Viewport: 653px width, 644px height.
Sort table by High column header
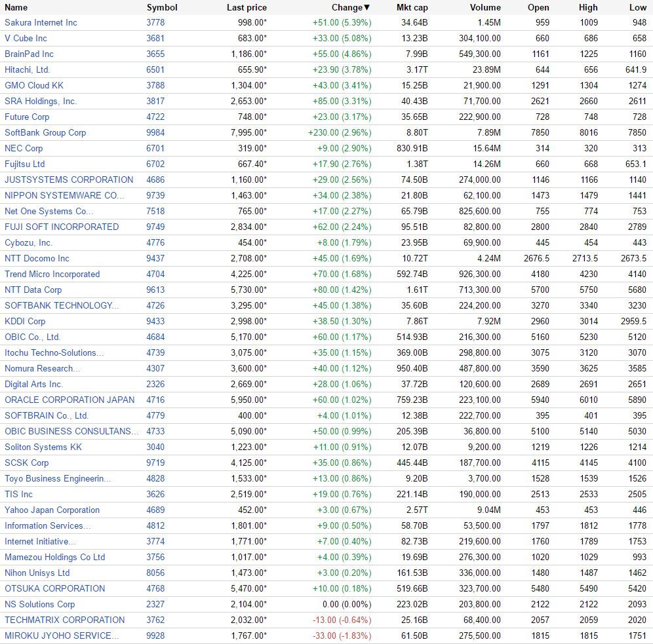[x=588, y=7]
